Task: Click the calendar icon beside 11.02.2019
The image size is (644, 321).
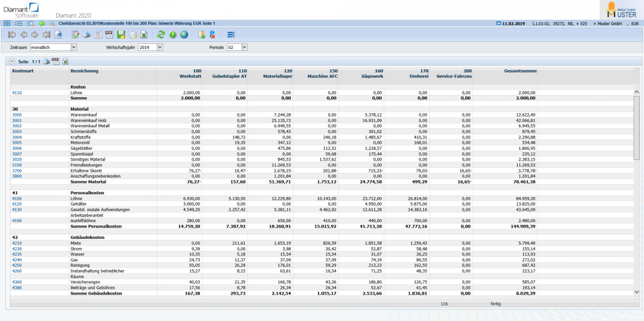Action: click(499, 24)
